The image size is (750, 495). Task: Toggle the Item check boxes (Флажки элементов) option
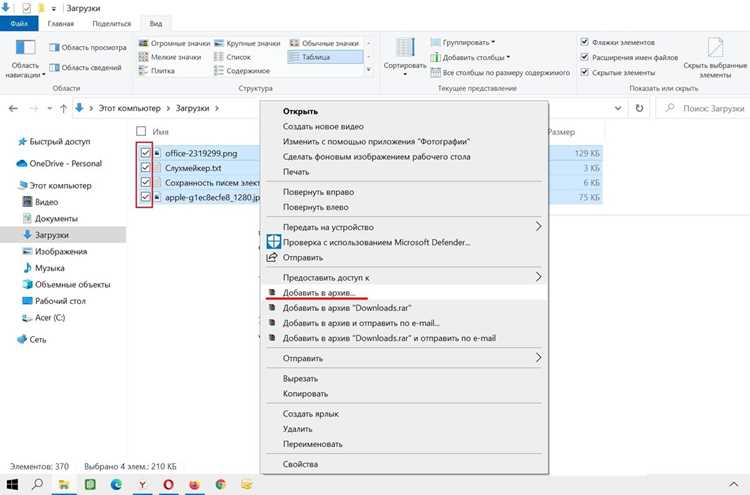point(584,42)
